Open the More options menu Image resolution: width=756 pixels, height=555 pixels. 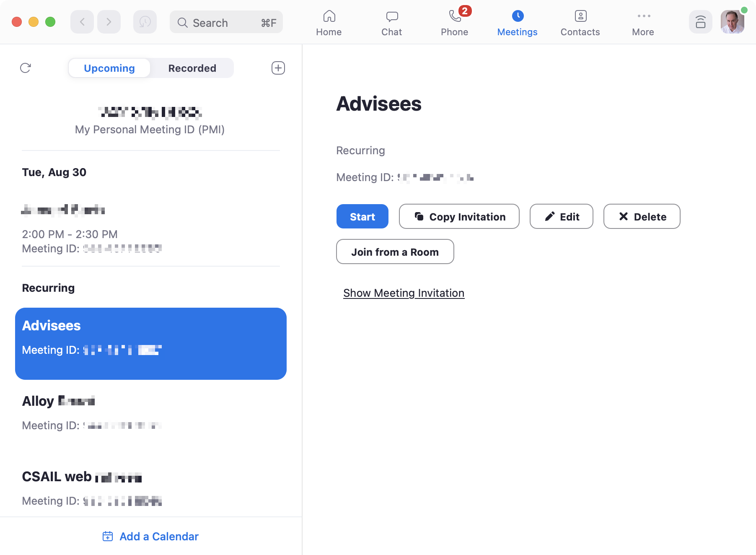(643, 23)
